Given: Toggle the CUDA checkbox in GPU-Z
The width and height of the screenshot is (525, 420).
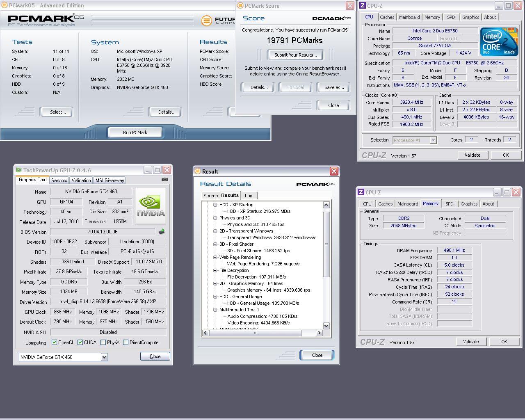Looking at the screenshot, I should click(x=80, y=342).
